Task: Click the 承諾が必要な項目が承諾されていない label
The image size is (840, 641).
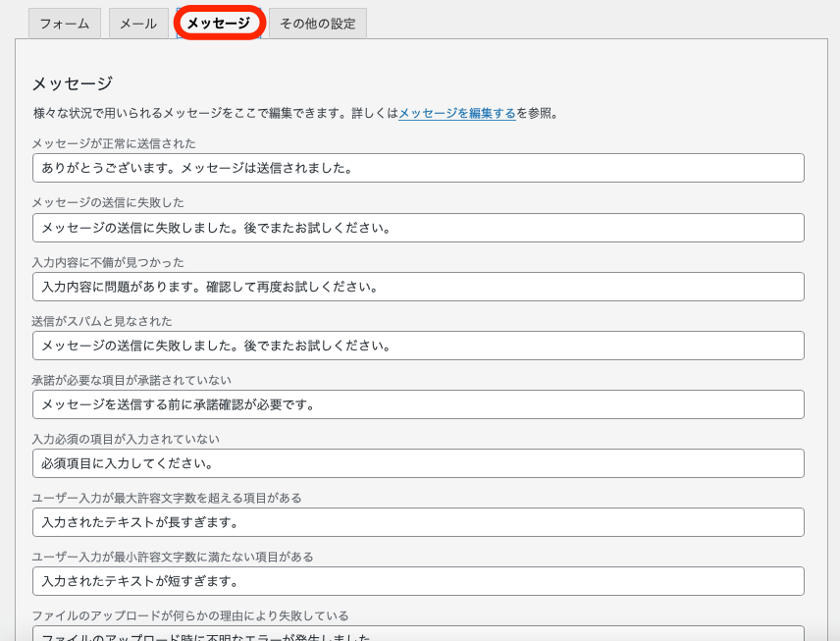Action: [x=131, y=380]
